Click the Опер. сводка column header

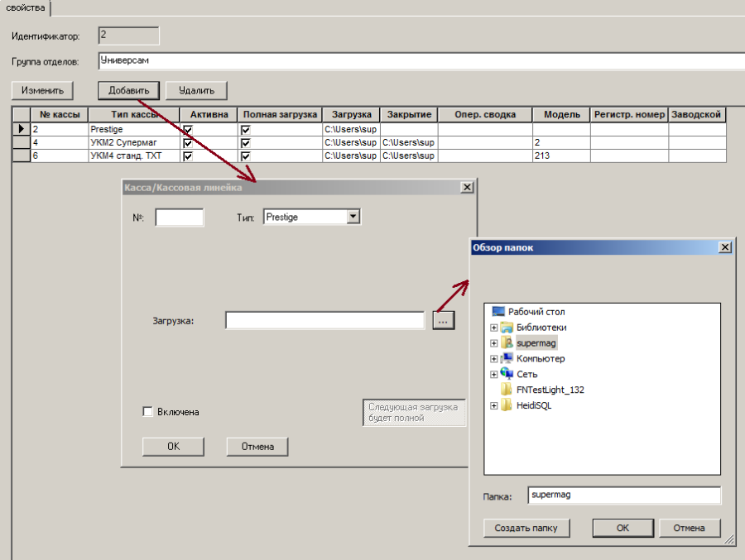pos(485,114)
